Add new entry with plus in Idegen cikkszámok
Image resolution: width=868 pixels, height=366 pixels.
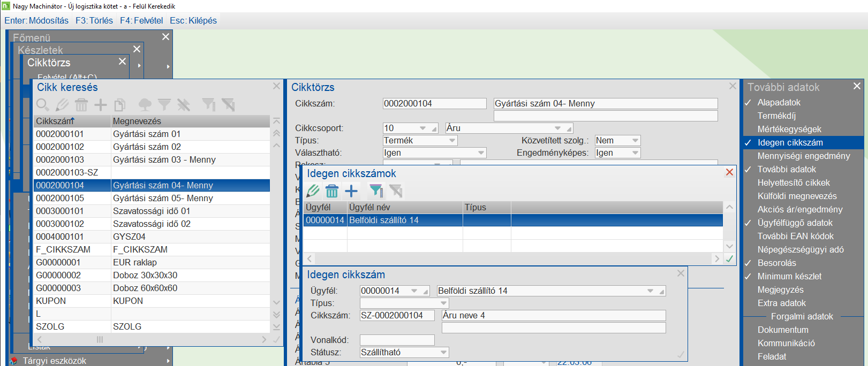(351, 190)
